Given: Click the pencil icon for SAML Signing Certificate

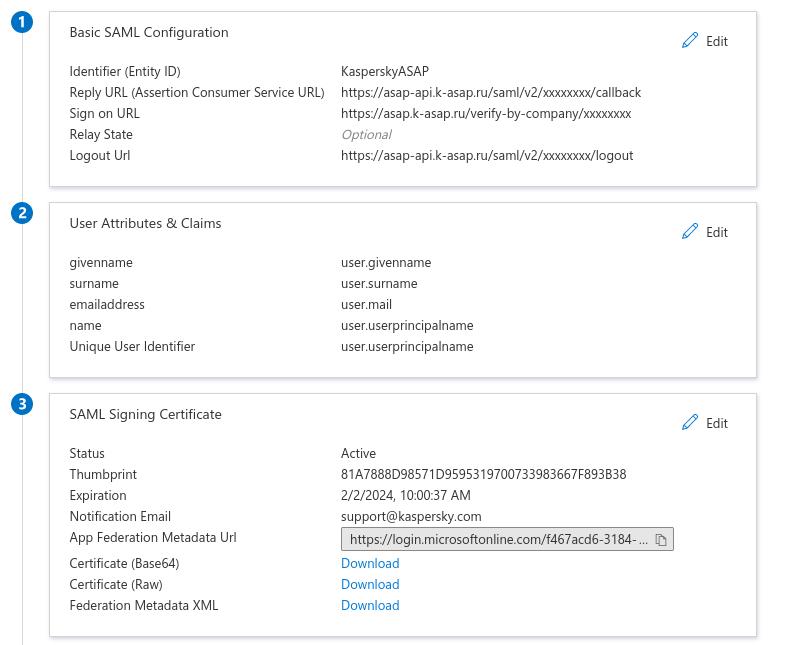Looking at the screenshot, I should pos(690,422).
